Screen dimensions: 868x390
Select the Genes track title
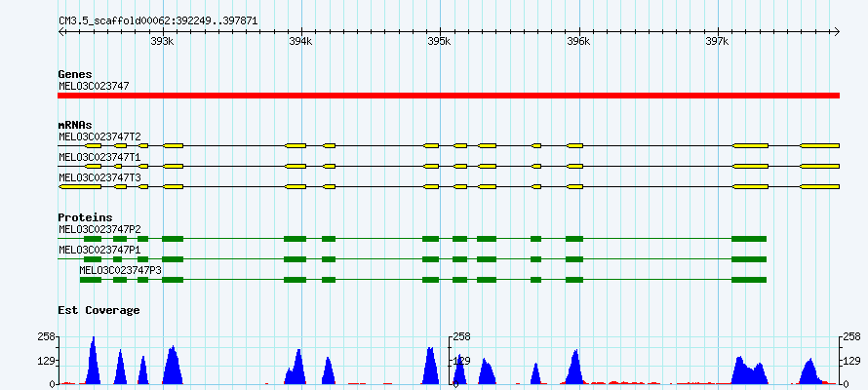75,74
